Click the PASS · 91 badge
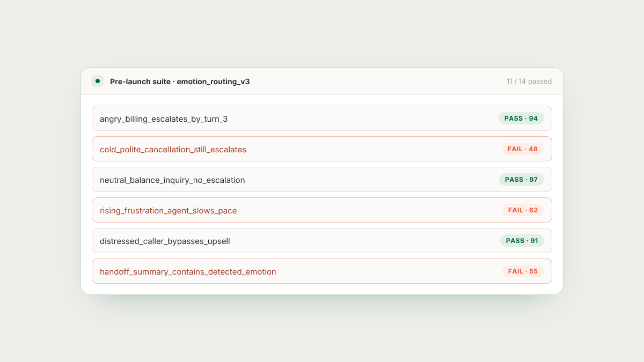Image resolution: width=644 pixels, height=362 pixels. point(522,241)
